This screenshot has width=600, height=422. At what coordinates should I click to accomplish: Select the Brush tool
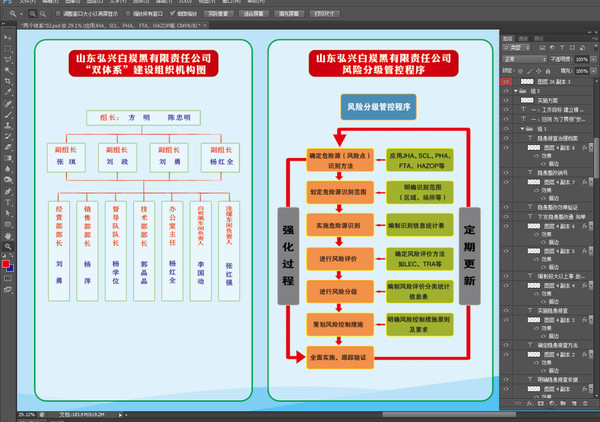pyautogui.click(x=8, y=114)
